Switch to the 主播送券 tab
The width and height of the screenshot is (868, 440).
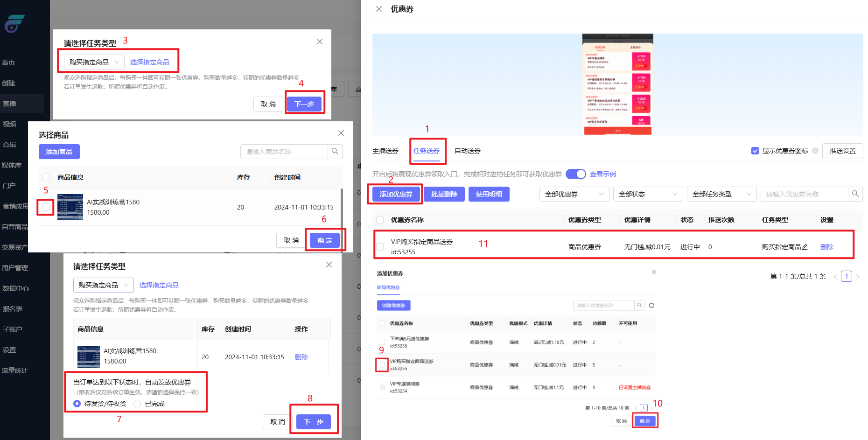pyautogui.click(x=385, y=151)
